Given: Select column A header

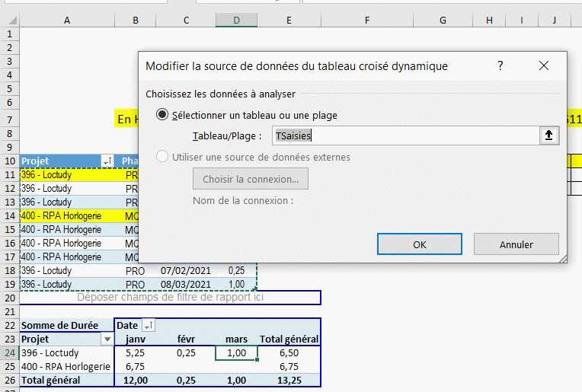Looking at the screenshot, I should (67, 19).
